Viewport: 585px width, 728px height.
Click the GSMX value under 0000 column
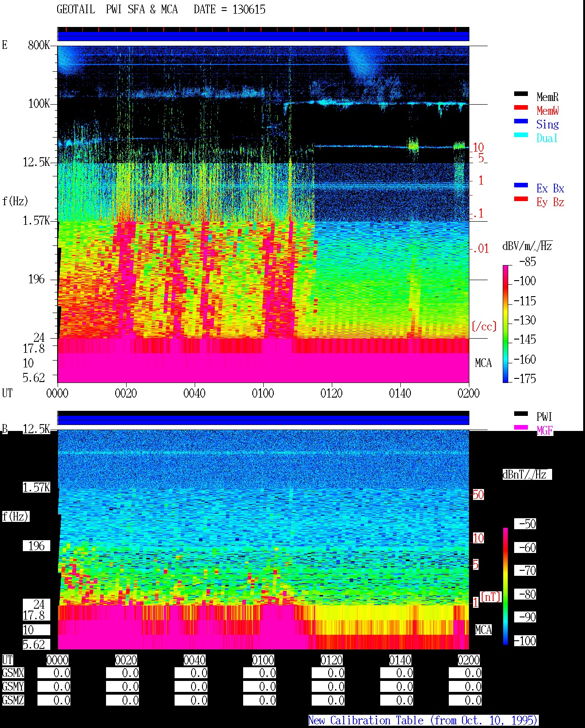pyautogui.click(x=54, y=673)
